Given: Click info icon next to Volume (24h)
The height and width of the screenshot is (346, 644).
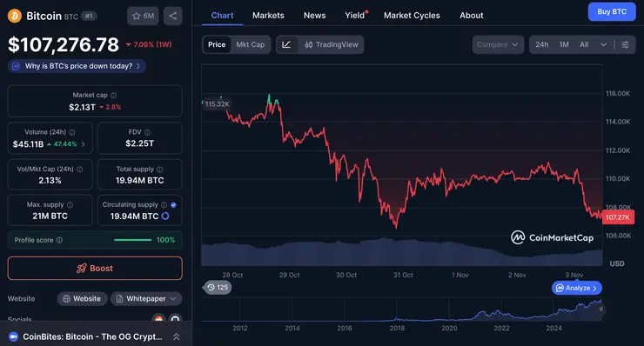Looking at the screenshot, I should click(72, 132).
